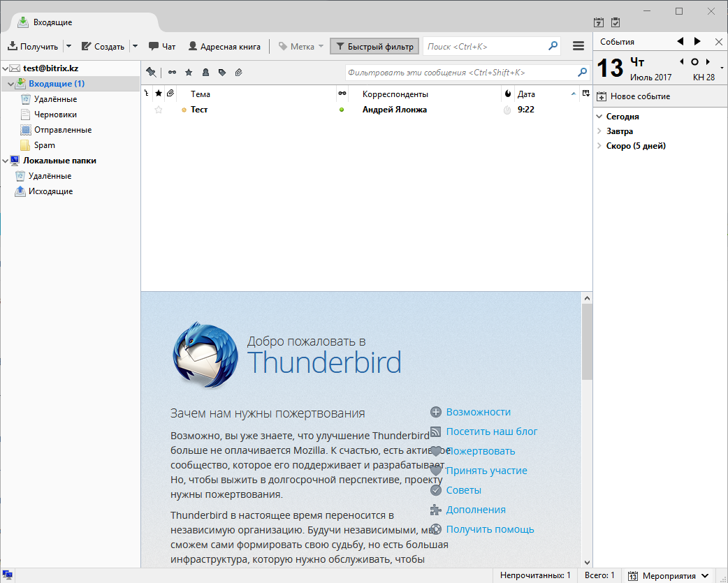Viewport: 728px width, 583px height.
Task: Click message pane scrollbar down arrow
Action: click(587, 562)
